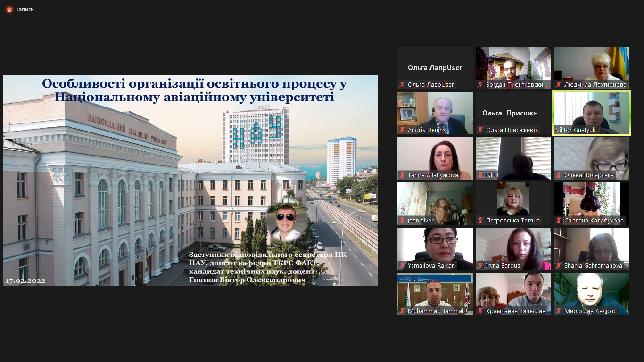Image resolution: width=644 pixels, height=362 pixels.
Task: Click muted mic icon next to jaan.alver
Action: [402, 221]
